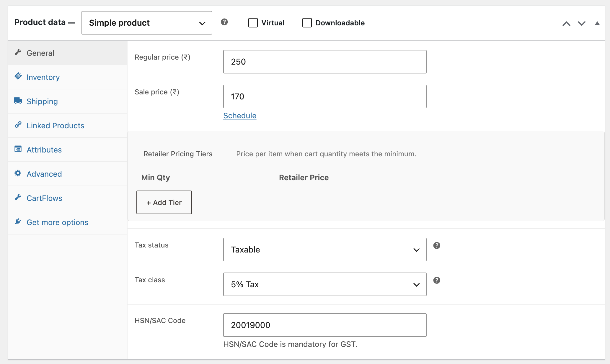610x364 pixels.
Task: Click the Regular price label
Action: tap(162, 57)
